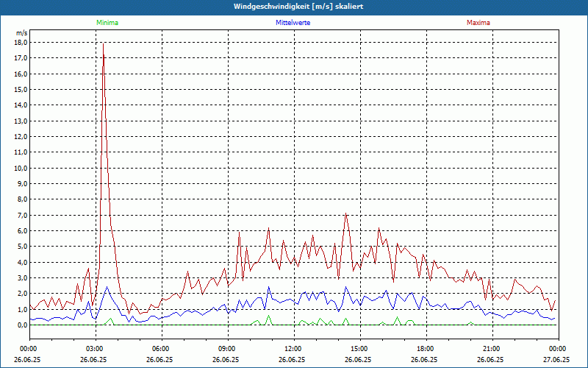Select the green "Minima" legend label
Screen dimensions: 588x368
(x=107, y=23)
